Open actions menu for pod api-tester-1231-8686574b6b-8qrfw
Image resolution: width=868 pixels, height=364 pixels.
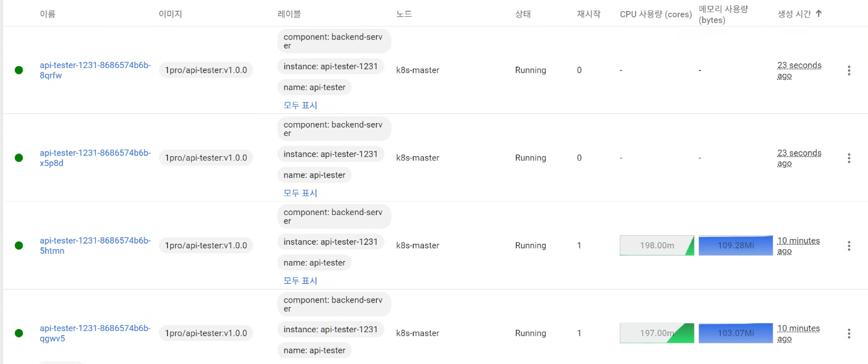[x=849, y=70]
